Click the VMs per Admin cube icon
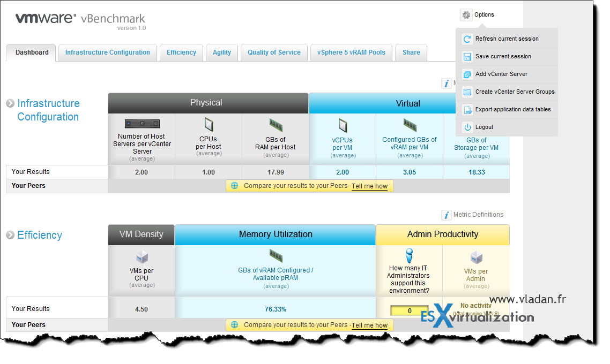The width and height of the screenshot is (610, 364). click(476, 257)
